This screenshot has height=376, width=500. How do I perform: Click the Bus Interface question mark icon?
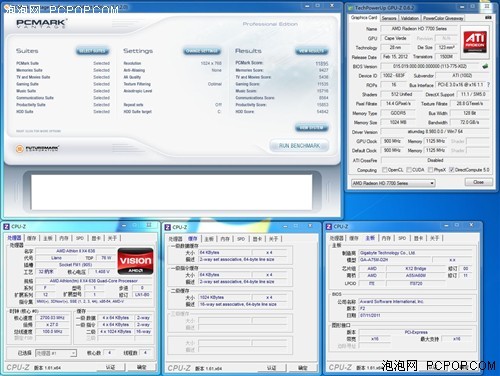(x=488, y=85)
